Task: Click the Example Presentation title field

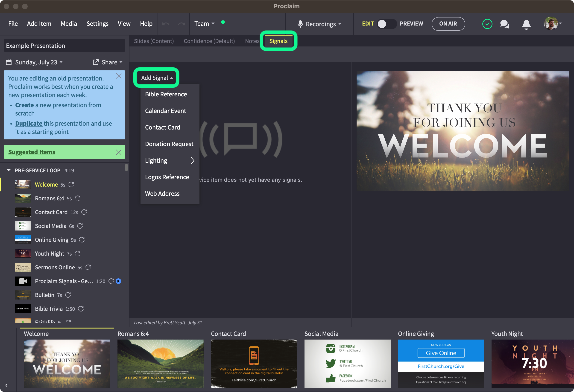Action: [64, 46]
